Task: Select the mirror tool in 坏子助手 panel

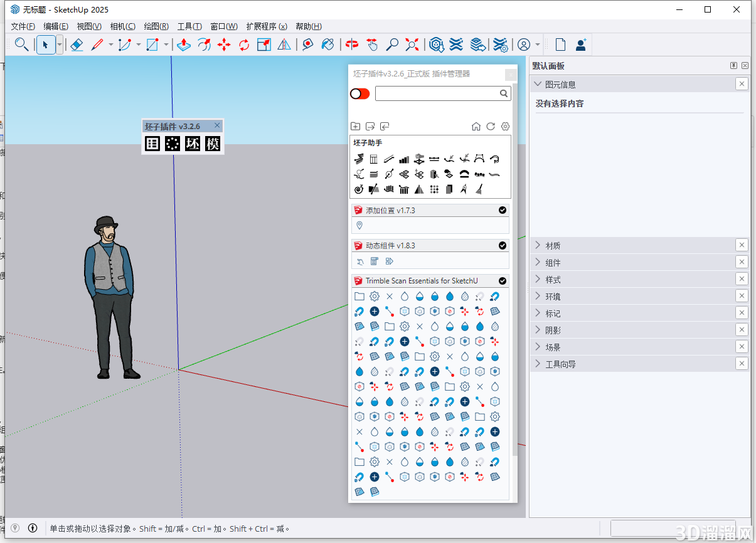Action: (418, 189)
